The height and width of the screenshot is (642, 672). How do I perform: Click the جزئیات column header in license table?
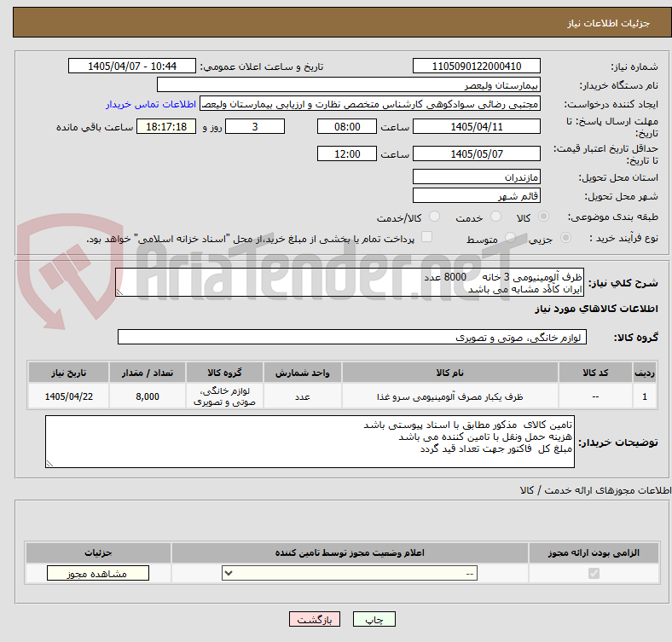coord(98,552)
